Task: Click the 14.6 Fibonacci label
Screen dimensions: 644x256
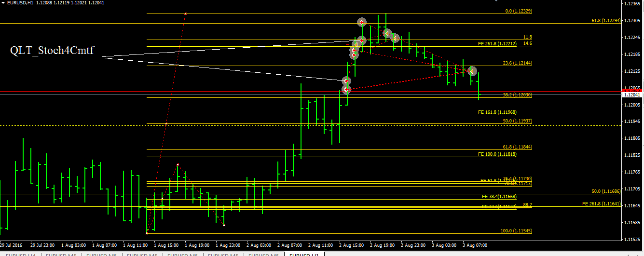Action: point(528,43)
